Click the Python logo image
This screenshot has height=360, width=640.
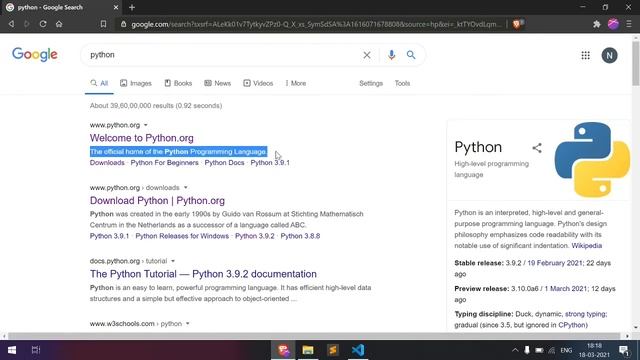[592, 160]
